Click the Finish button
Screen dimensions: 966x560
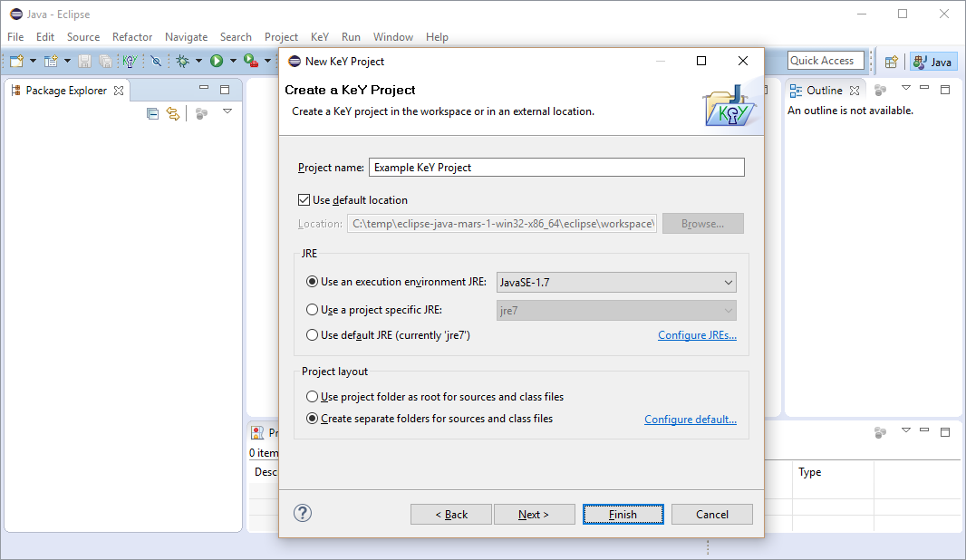(623, 515)
